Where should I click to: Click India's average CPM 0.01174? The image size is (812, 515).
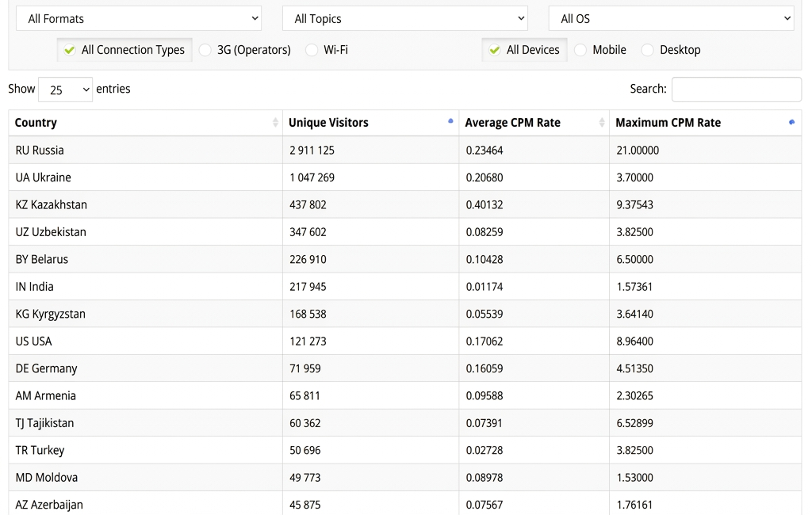(485, 286)
